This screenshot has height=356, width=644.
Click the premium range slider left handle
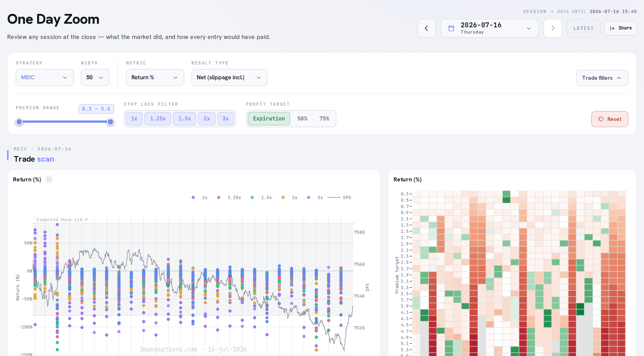coord(19,122)
